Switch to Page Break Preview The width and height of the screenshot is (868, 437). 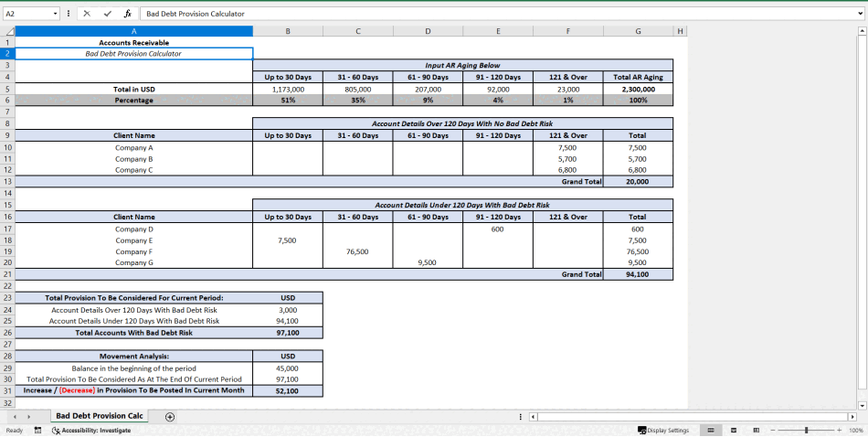(x=756, y=431)
